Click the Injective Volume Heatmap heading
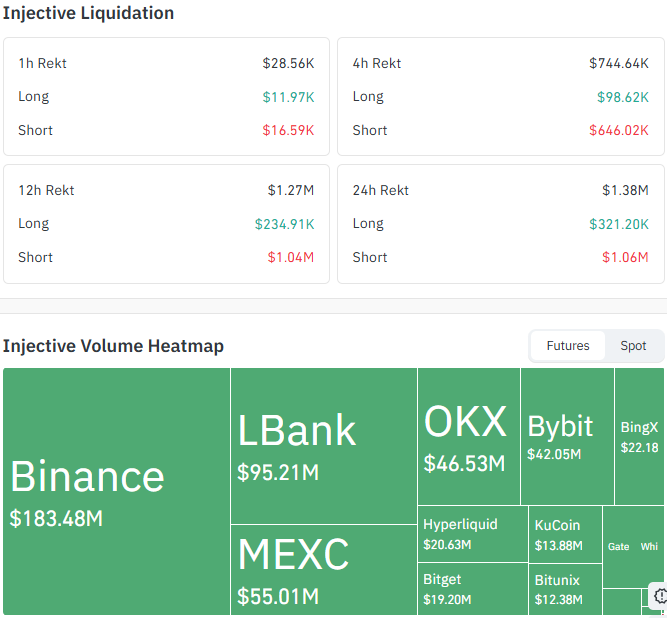This screenshot has height=618, width=667. pos(113,346)
